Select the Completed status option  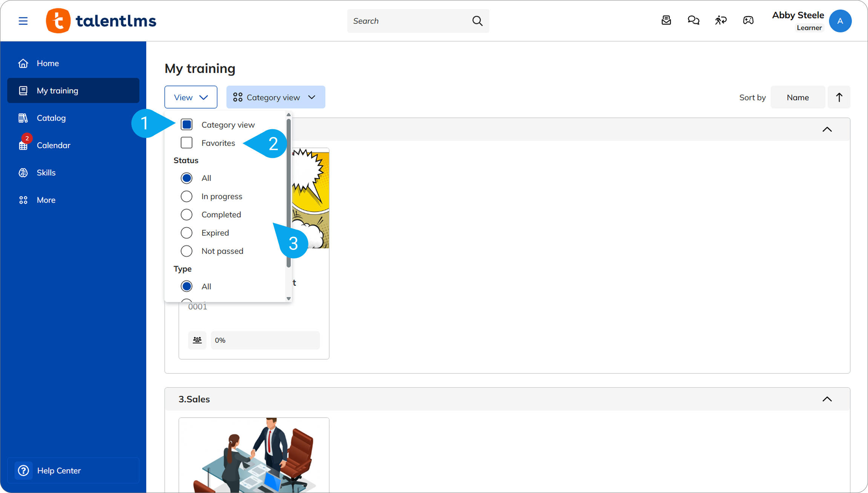187,214
